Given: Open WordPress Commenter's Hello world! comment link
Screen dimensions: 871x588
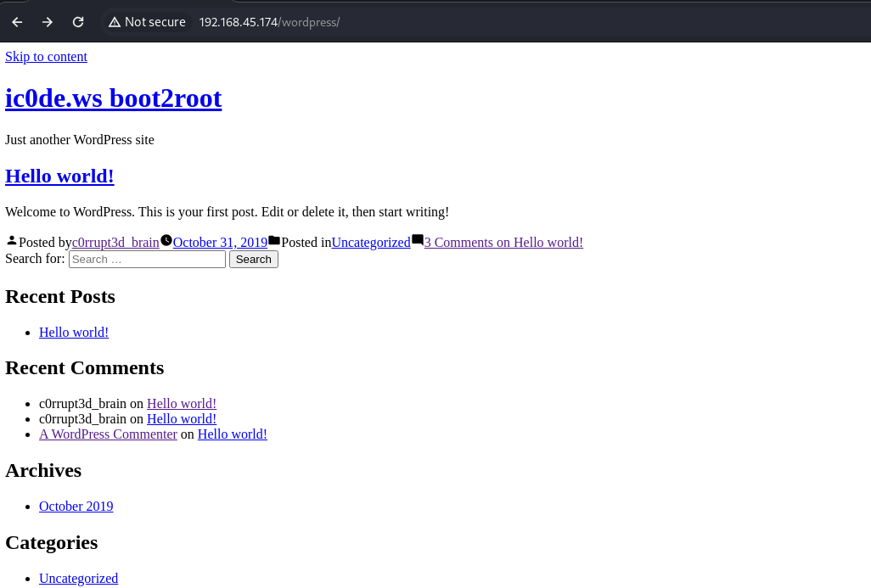Looking at the screenshot, I should [x=233, y=434].
